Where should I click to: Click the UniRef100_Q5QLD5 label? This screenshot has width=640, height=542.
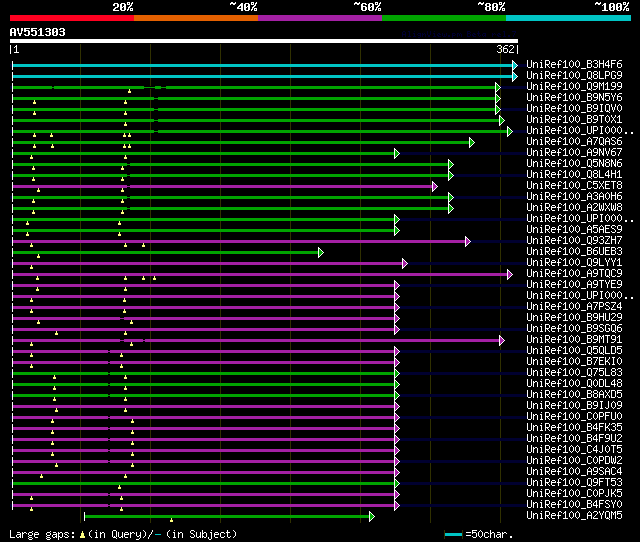(574, 351)
